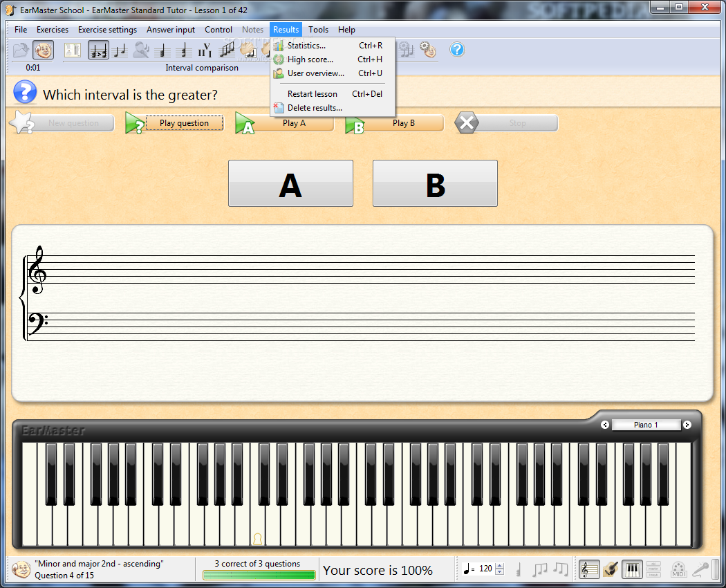The width and height of the screenshot is (726, 588).
Task: Click the "Your score is 100%" text
Action: (378, 571)
